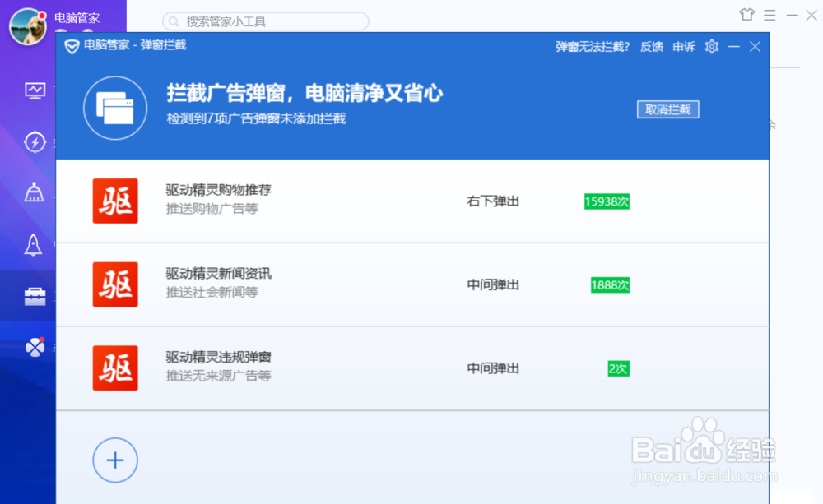
Task: Click the 电脑管家 - 弹窗拦截 window title
Action: tap(135, 45)
